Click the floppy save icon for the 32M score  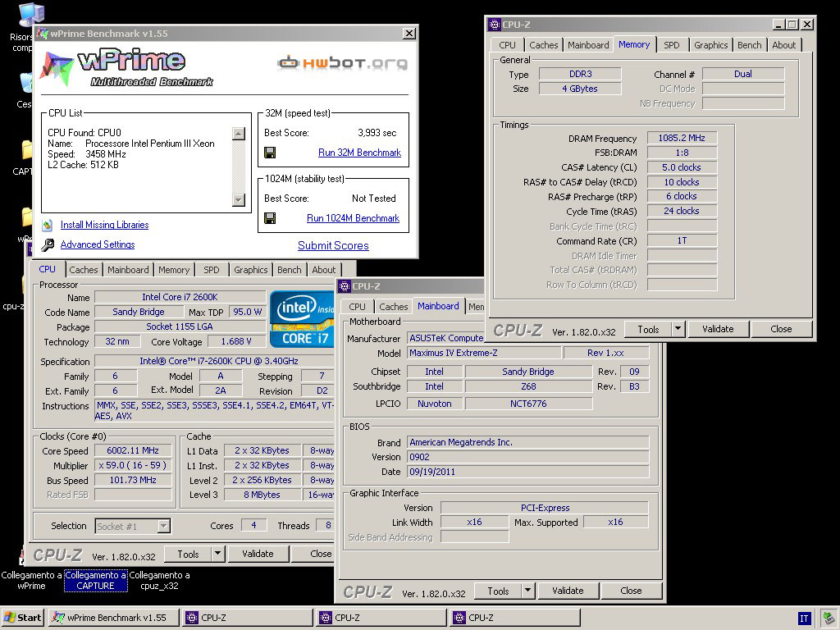tap(270, 153)
